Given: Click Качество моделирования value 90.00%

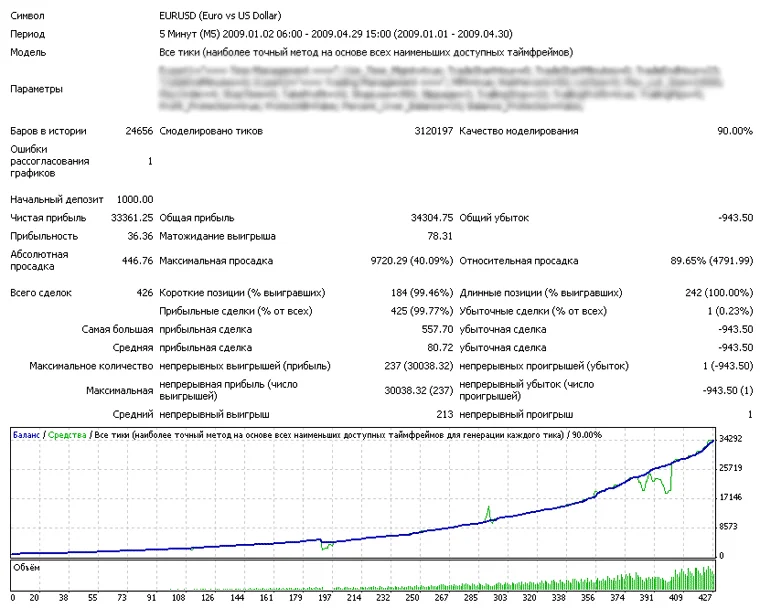Looking at the screenshot, I should tap(735, 131).
